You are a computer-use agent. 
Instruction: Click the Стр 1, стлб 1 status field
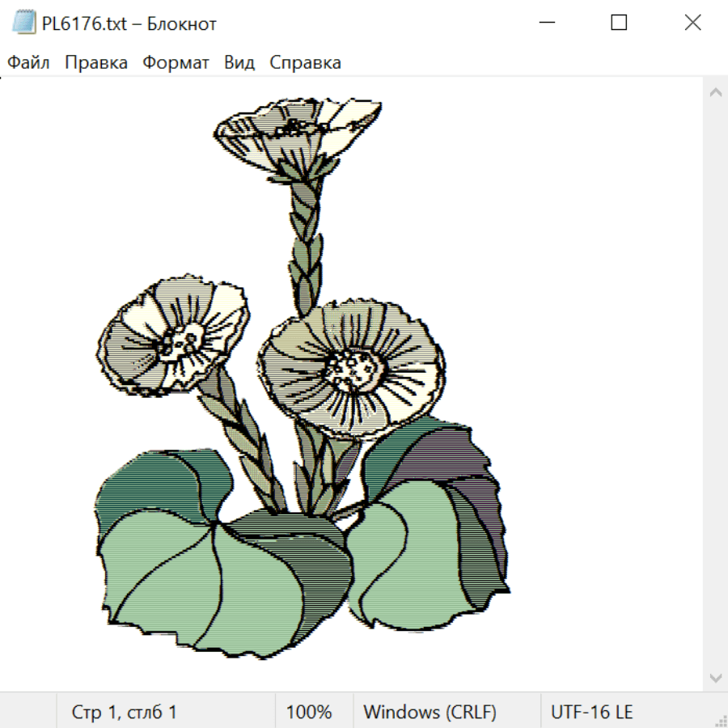pos(125,713)
